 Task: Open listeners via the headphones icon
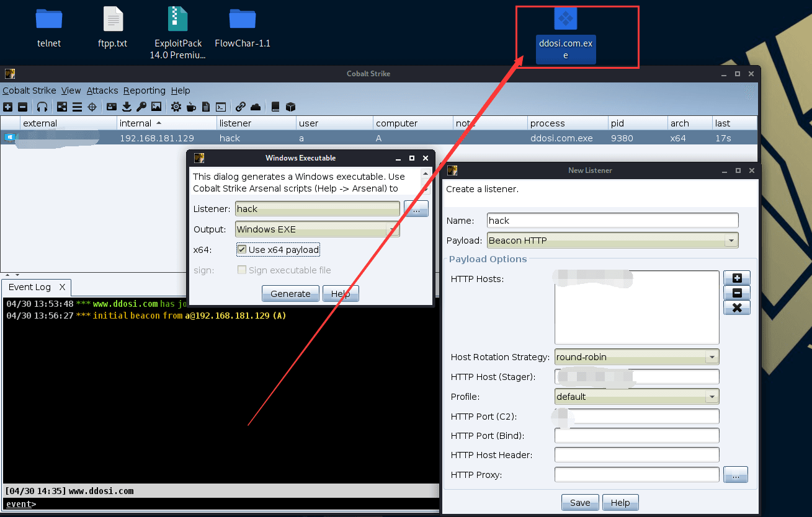coord(42,107)
